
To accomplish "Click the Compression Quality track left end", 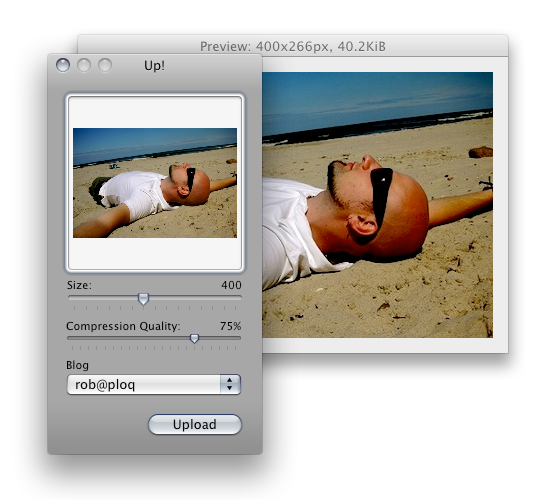I will [71, 338].
